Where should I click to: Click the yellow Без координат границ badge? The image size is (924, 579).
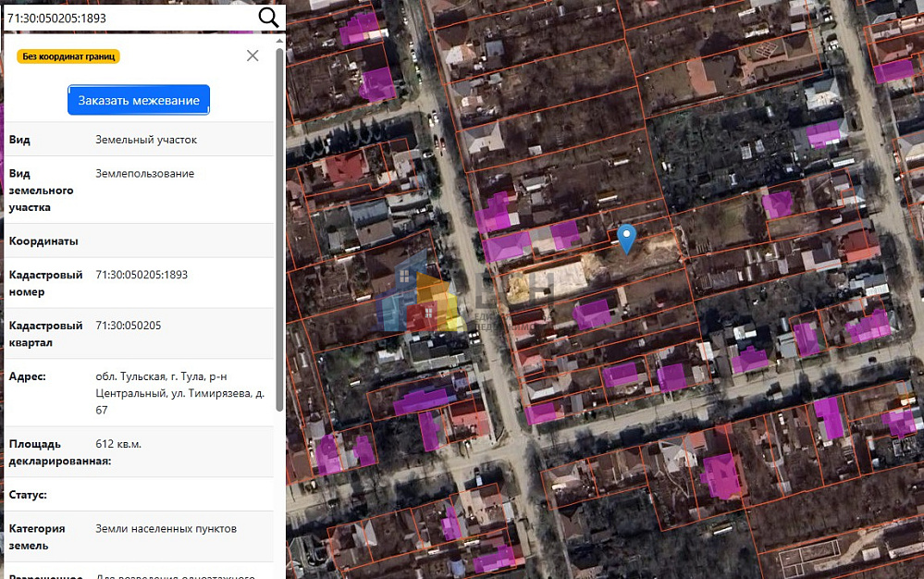coord(69,56)
